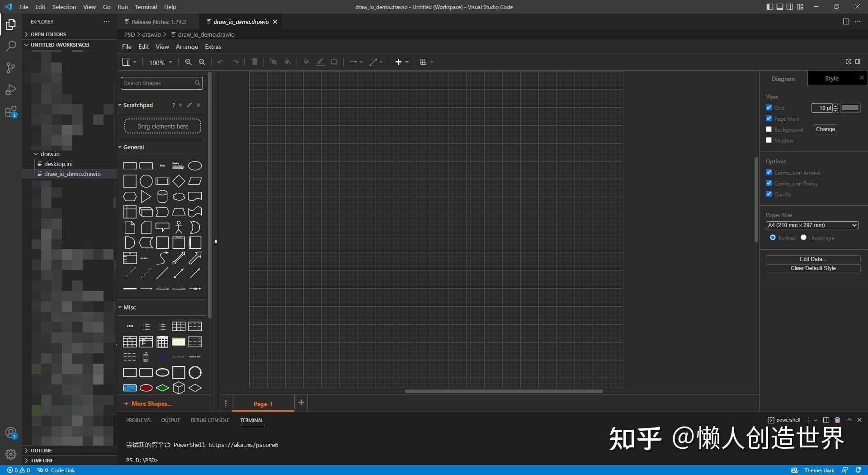This screenshot has width=868, height=475.
Task: Collapse the Scratchpad section
Action: pyautogui.click(x=120, y=105)
